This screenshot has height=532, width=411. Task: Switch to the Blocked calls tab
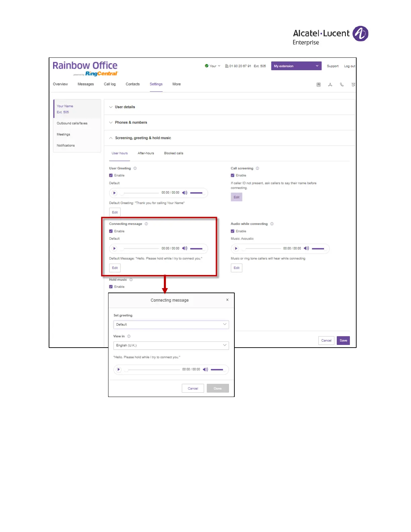174,153
